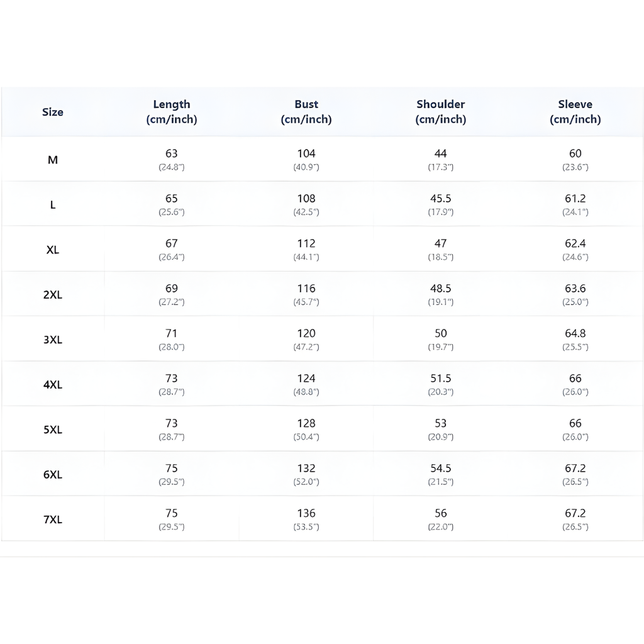Click the Shoulder (cm/inch) column header
644x644 pixels.
click(x=441, y=112)
